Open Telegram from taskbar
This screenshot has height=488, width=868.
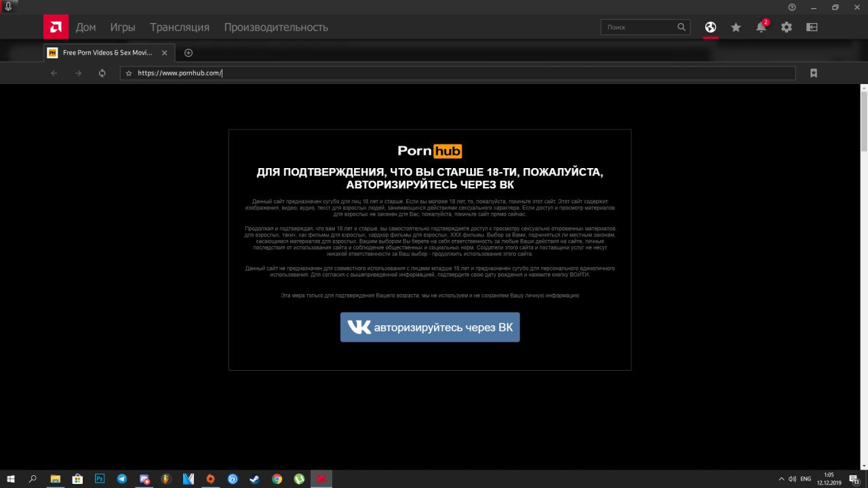click(x=121, y=479)
